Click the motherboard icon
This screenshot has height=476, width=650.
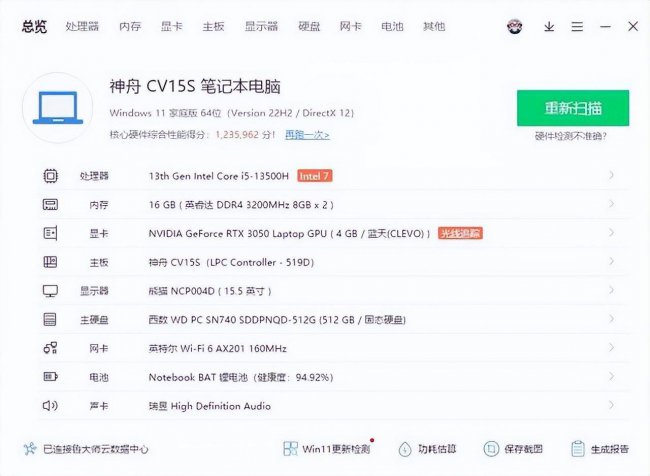point(51,262)
